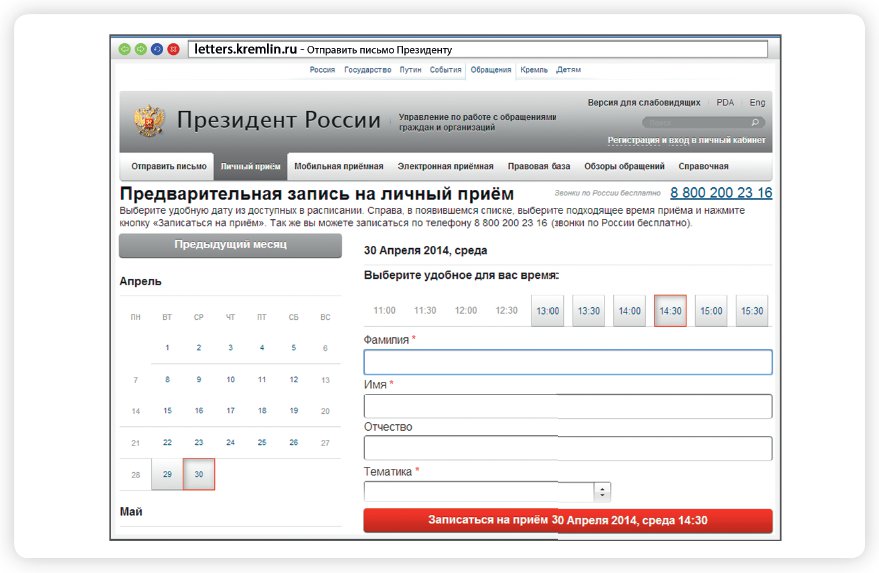The width and height of the screenshot is (879, 573).
Task: Open the Справочная menu item
Action: tap(703, 167)
